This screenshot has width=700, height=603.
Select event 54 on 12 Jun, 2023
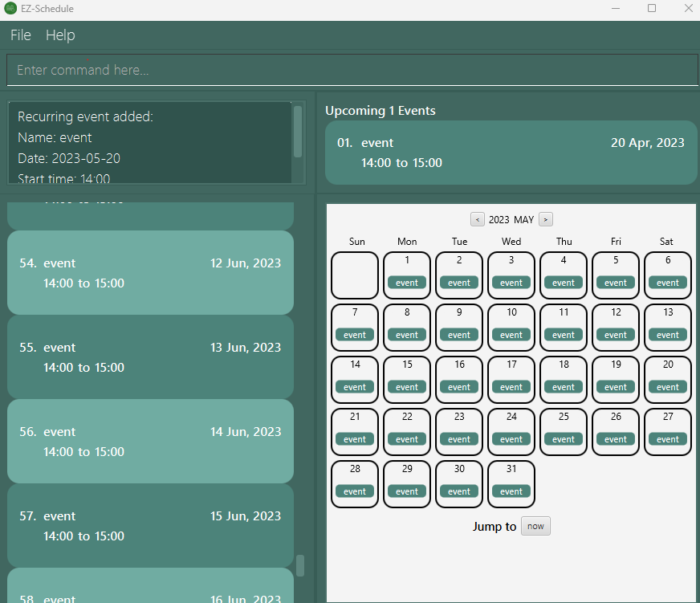pos(150,272)
